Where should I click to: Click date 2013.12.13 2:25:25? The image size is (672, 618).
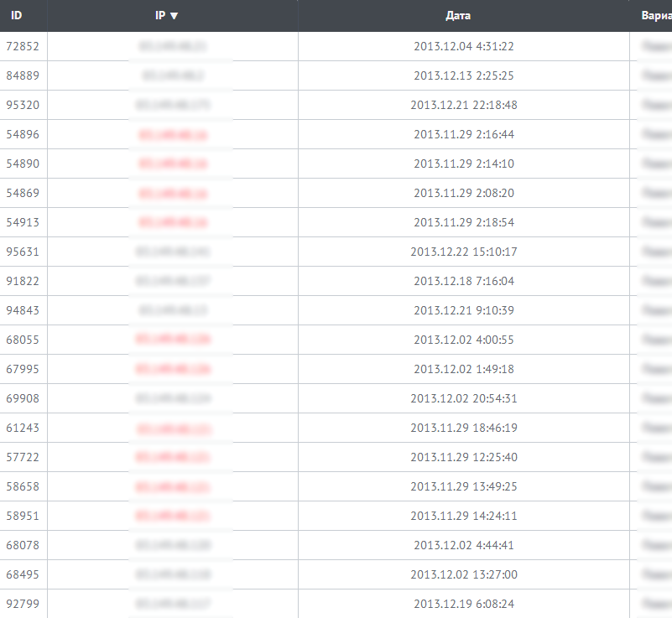[x=464, y=75]
